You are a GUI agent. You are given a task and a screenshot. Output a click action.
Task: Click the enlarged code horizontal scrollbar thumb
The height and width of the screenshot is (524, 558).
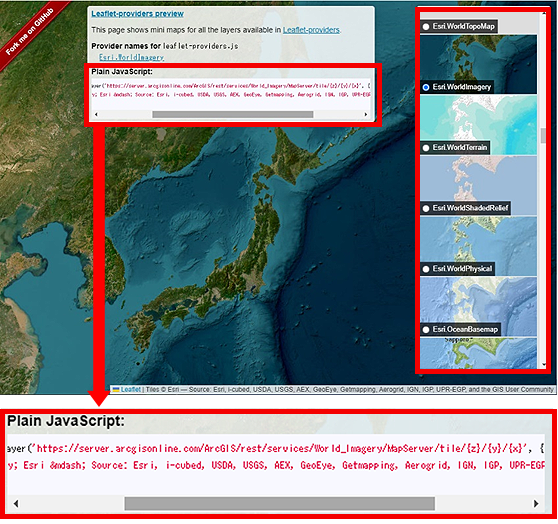tap(279, 504)
